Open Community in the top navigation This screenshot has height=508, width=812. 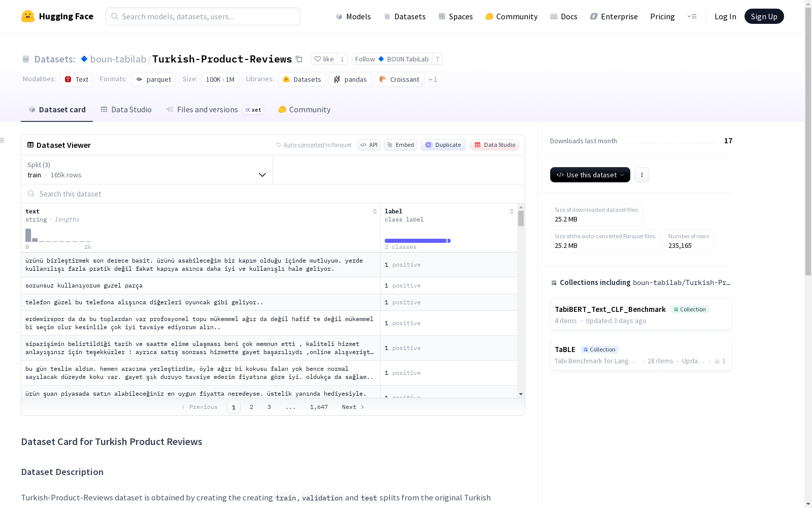click(512, 16)
